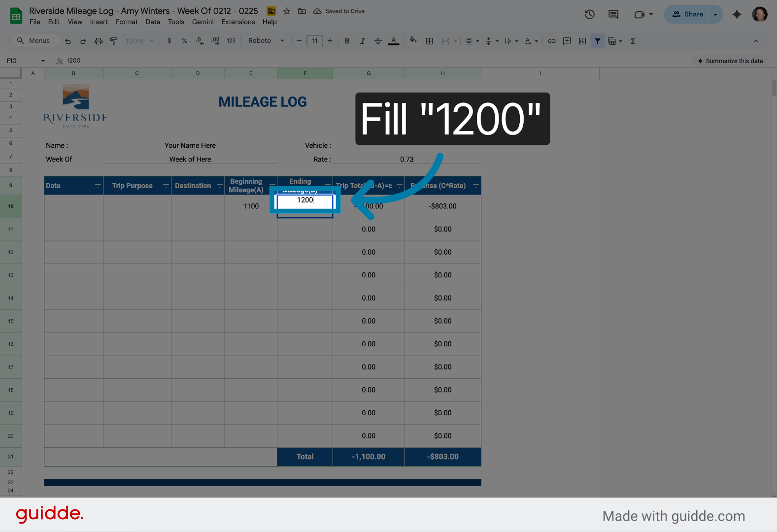Select the Paint format tool
777x532 pixels.
[x=113, y=41]
